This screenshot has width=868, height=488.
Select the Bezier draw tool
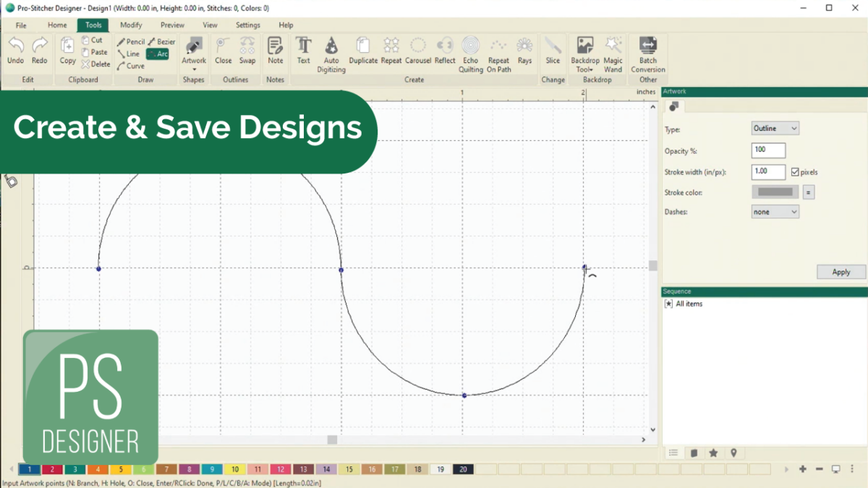tap(161, 42)
